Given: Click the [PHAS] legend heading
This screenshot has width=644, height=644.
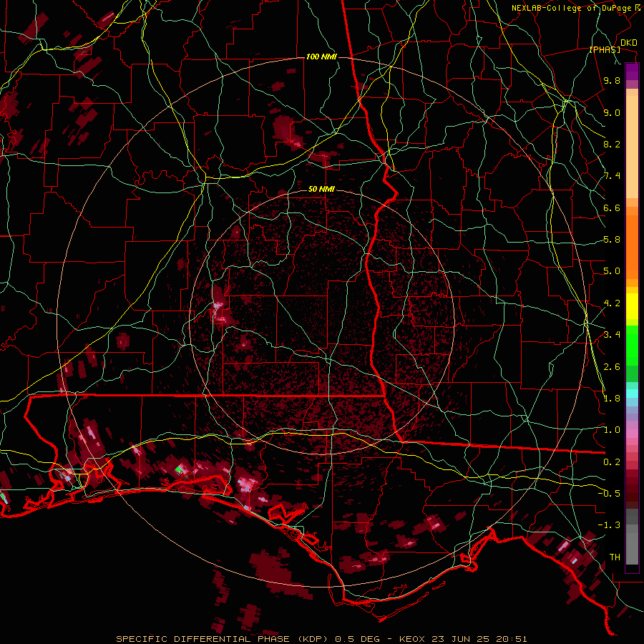Looking at the screenshot, I should click(605, 49).
